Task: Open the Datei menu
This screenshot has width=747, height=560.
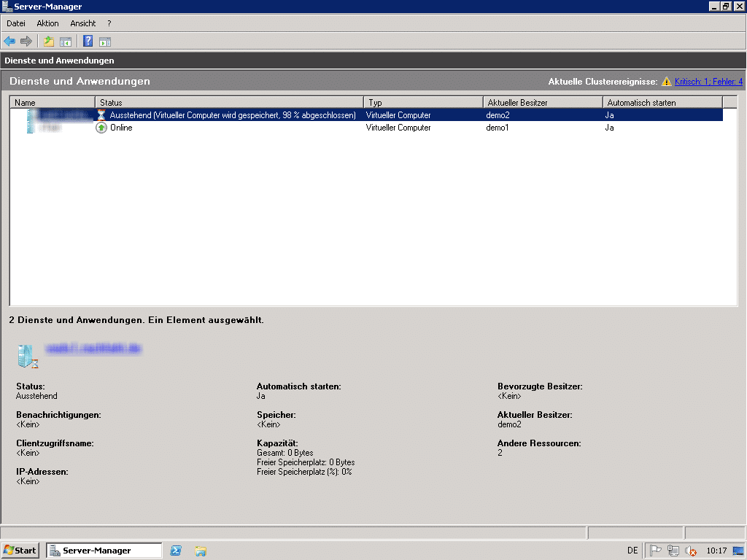Action: [16, 23]
